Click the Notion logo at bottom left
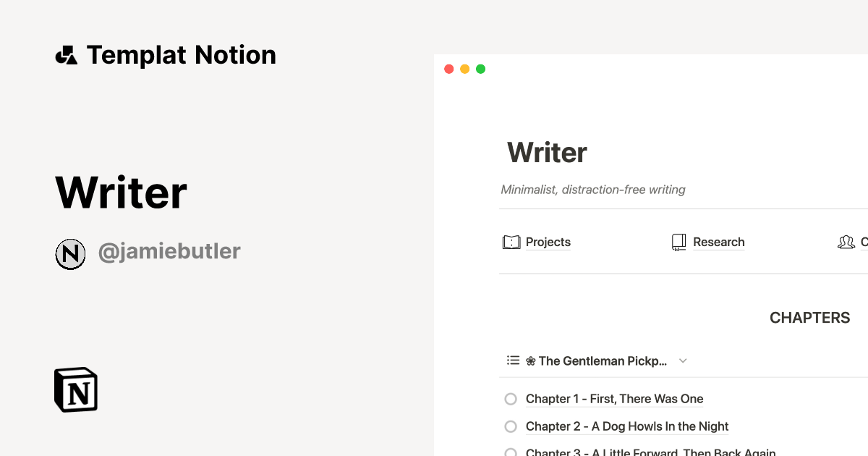Image resolution: width=868 pixels, height=456 pixels. pyautogui.click(x=75, y=389)
